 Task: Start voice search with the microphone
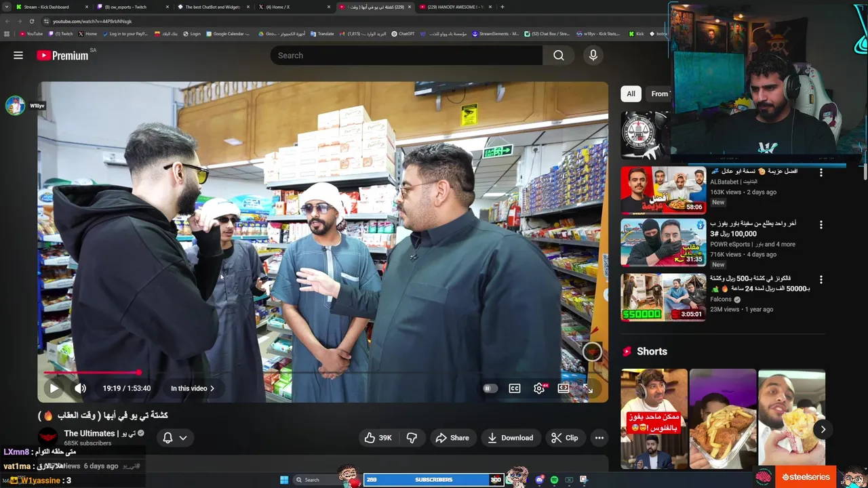[593, 56]
